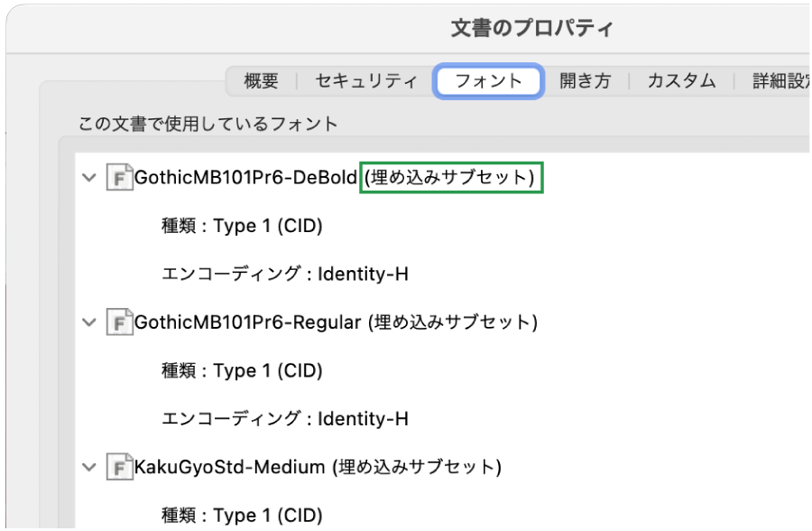Click the font icon beside KakuGyoStd-Medium
Image resolution: width=812 pixels, height=531 pixels.
click(x=120, y=467)
